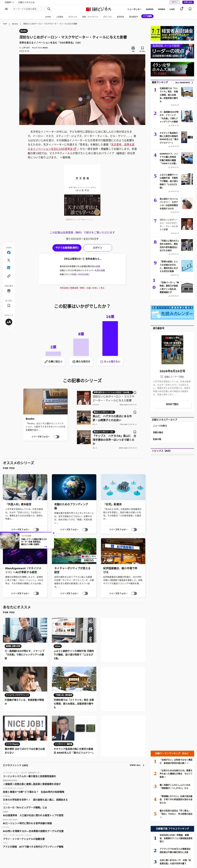Share article on X

pos(9,260)
